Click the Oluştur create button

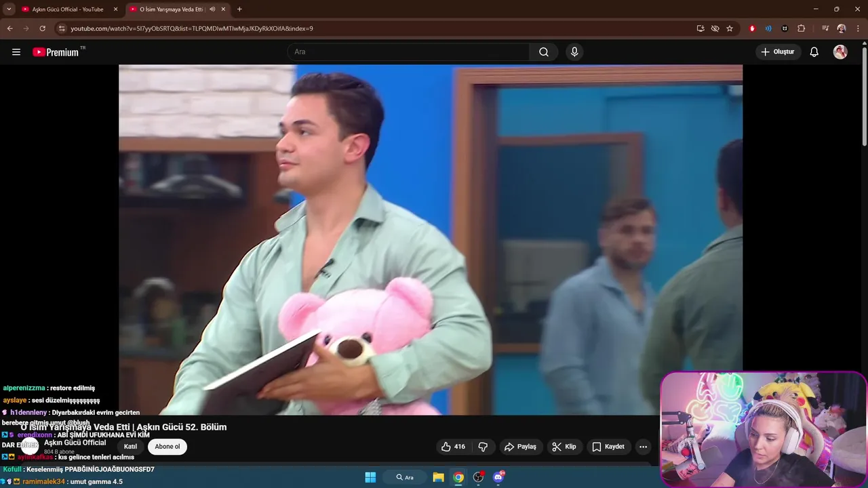pyautogui.click(x=778, y=52)
